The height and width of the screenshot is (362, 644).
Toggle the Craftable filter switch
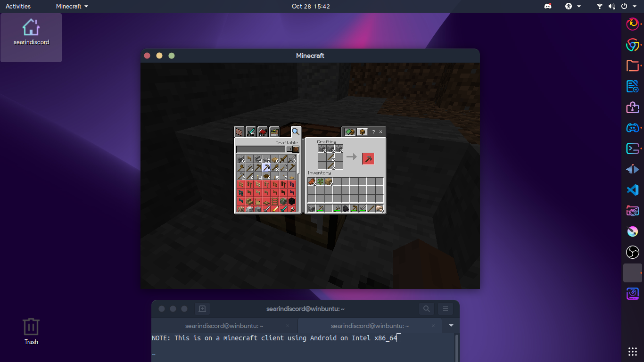pos(293,149)
